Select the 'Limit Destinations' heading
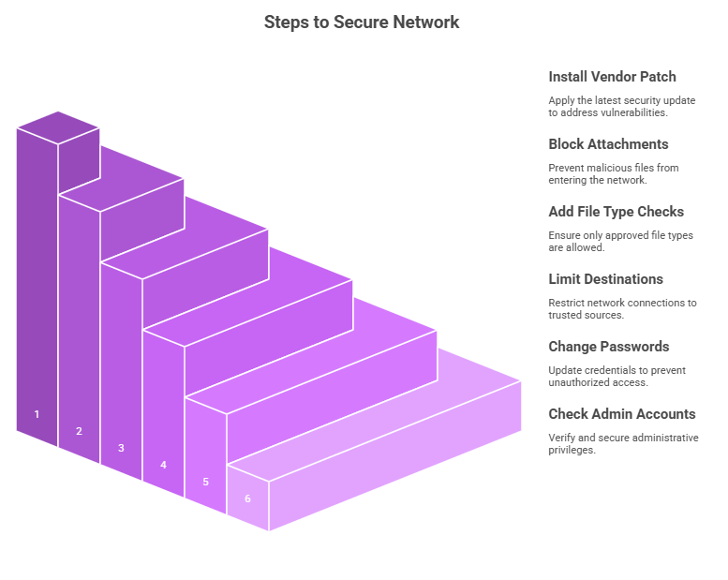728x580 pixels. click(x=605, y=279)
